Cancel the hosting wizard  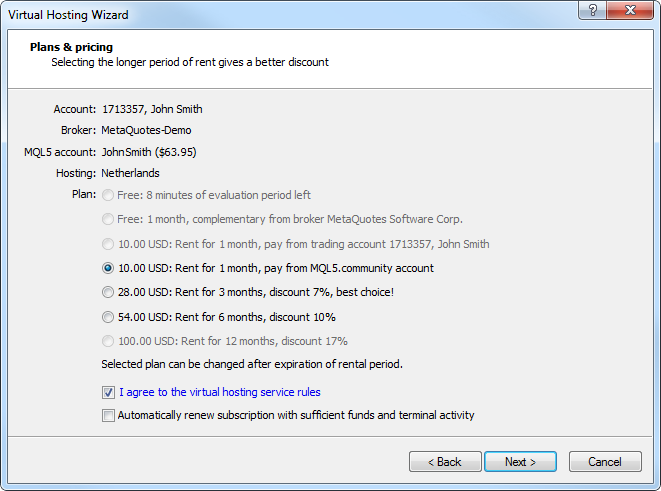(605, 462)
